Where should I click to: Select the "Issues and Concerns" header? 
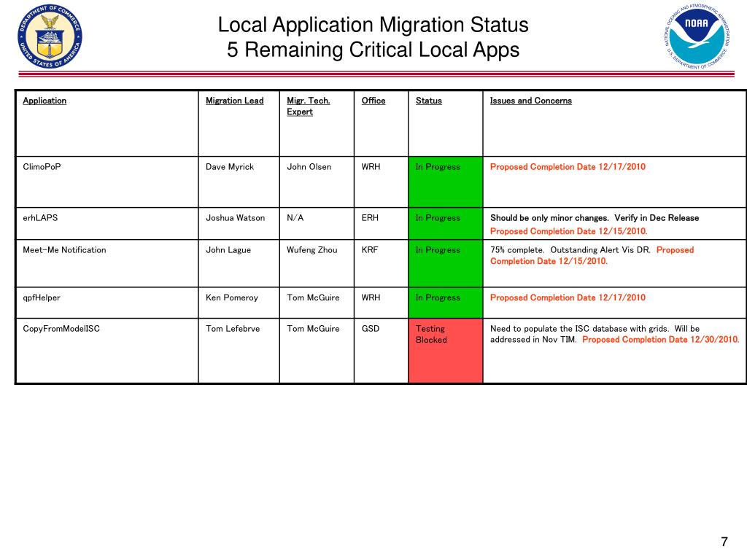point(531,101)
